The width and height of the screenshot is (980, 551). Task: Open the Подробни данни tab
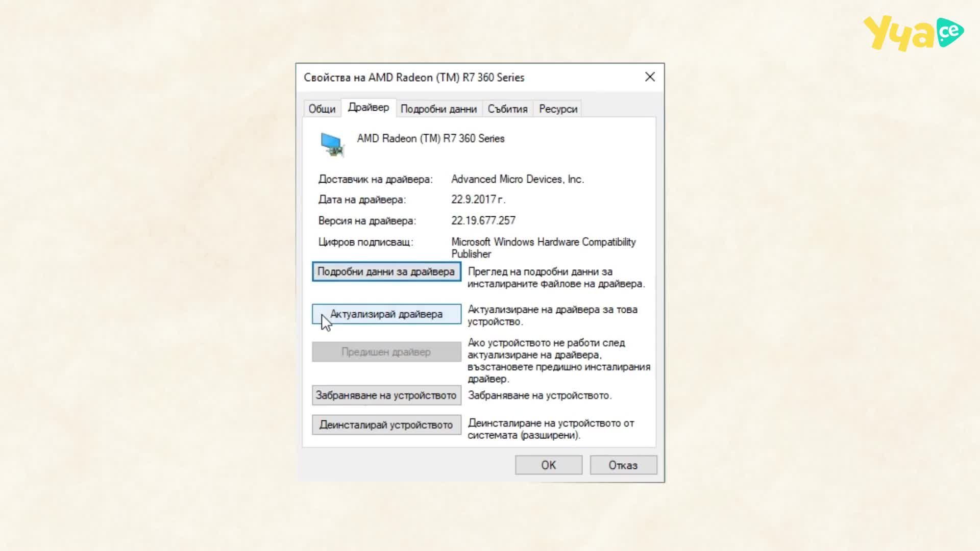coord(439,109)
